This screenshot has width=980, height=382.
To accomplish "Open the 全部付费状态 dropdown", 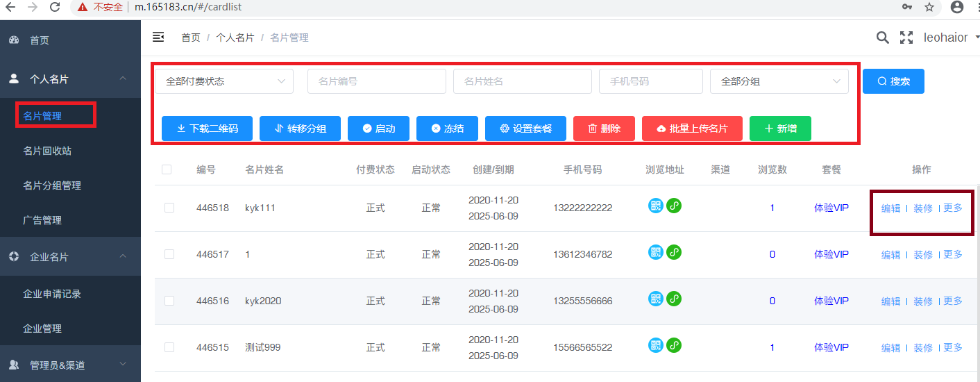I will point(224,81).
